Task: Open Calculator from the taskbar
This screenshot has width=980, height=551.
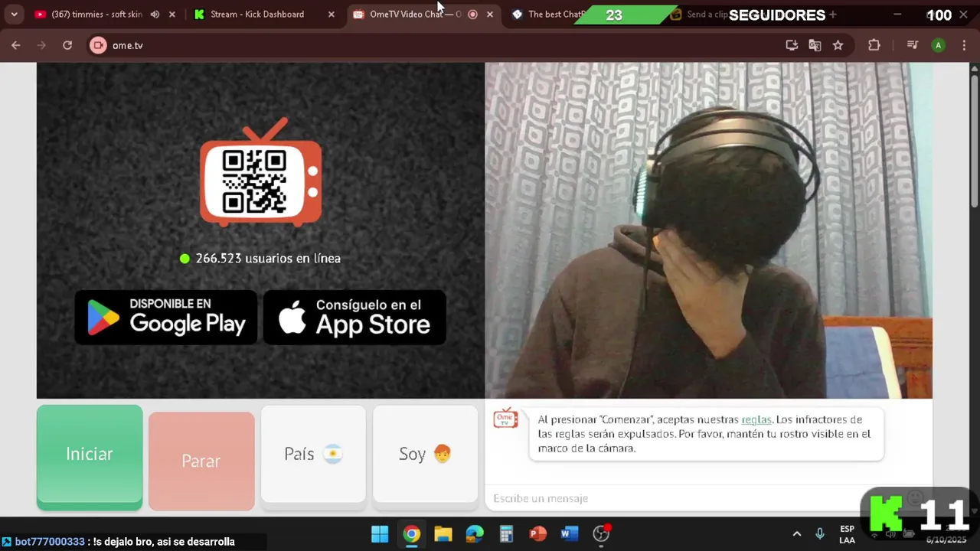Action: (x=506, y=533)
